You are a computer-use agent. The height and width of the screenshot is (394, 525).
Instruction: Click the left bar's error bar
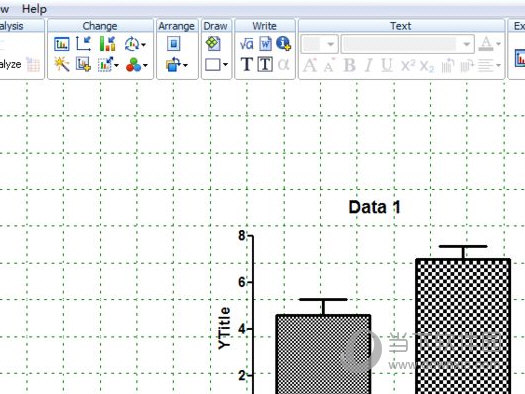[323, 306]
